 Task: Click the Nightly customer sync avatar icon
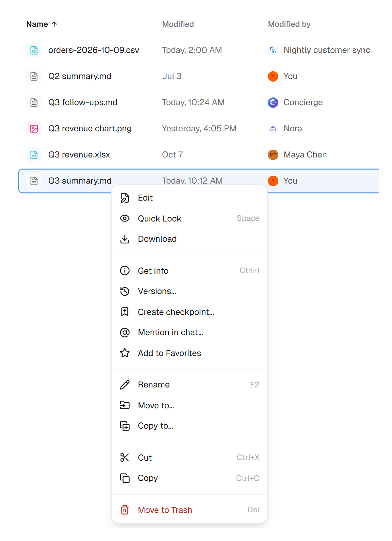(273, 50)
